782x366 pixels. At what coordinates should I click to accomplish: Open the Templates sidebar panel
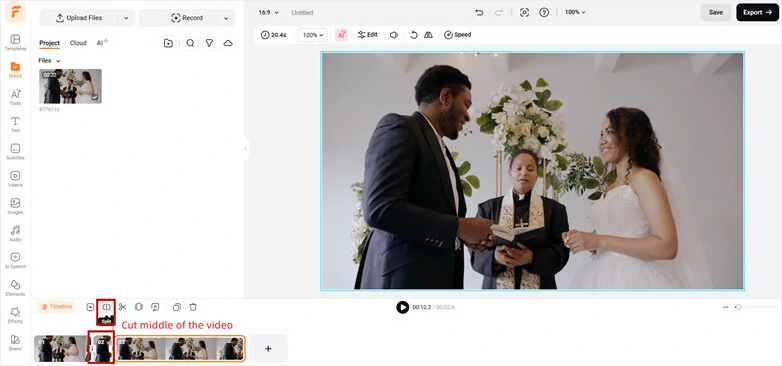(15, 42)
